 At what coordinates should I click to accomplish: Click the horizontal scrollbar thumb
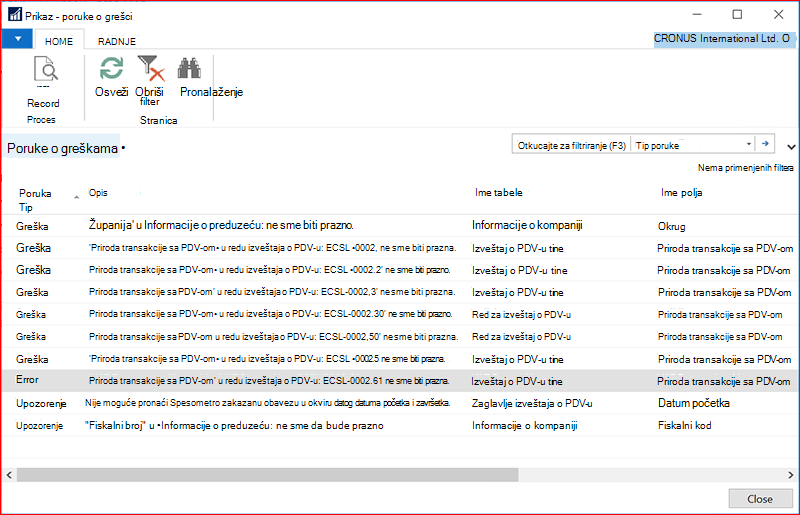coord(267,475)
